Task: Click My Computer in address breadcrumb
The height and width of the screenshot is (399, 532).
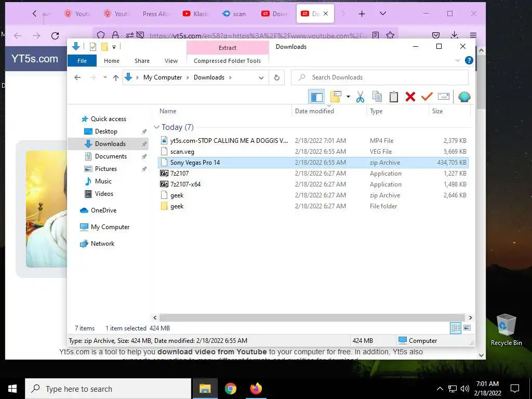Action: point(163,77)
